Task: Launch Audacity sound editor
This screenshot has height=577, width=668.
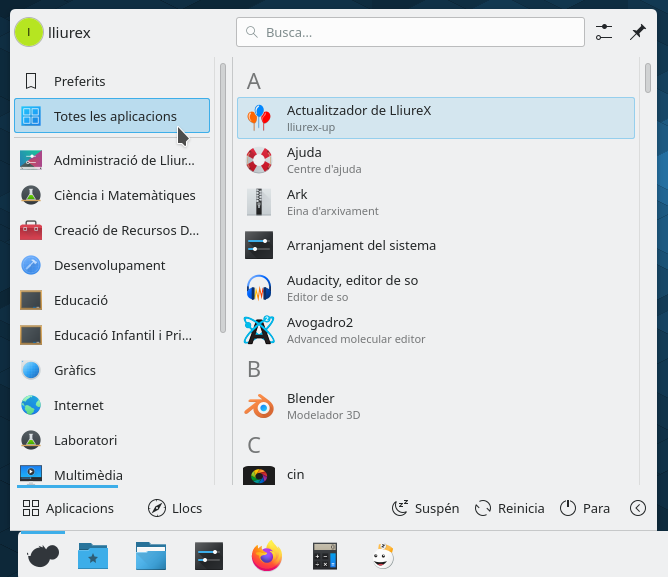Action: click(x=435, y=288)
